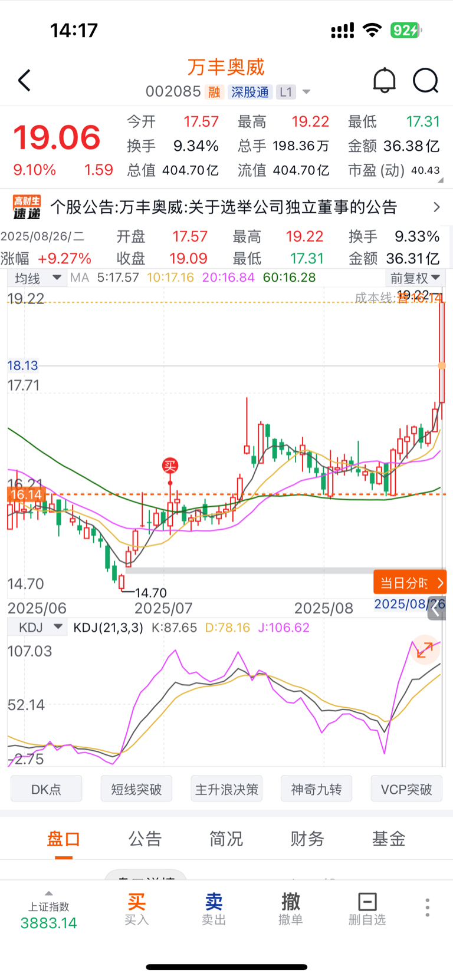Screen dimensions: 453x980
Task: Tap the 删自选 remove watchlist icon
Action: (x=367, y=909)
